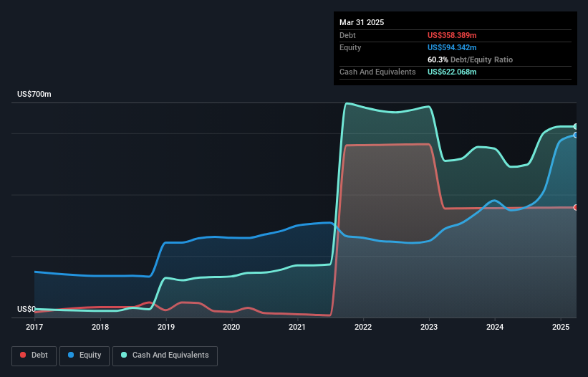This screenshot has height=377, width=588.
Task: Click the 60.3% Debt/Equity Ratio text
Action: click(470, 59)
